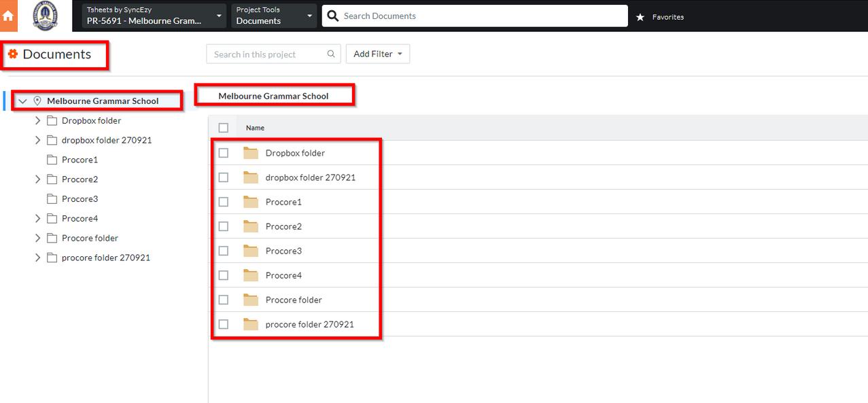Click the Documents gear icon

click(x=13, y=54)
